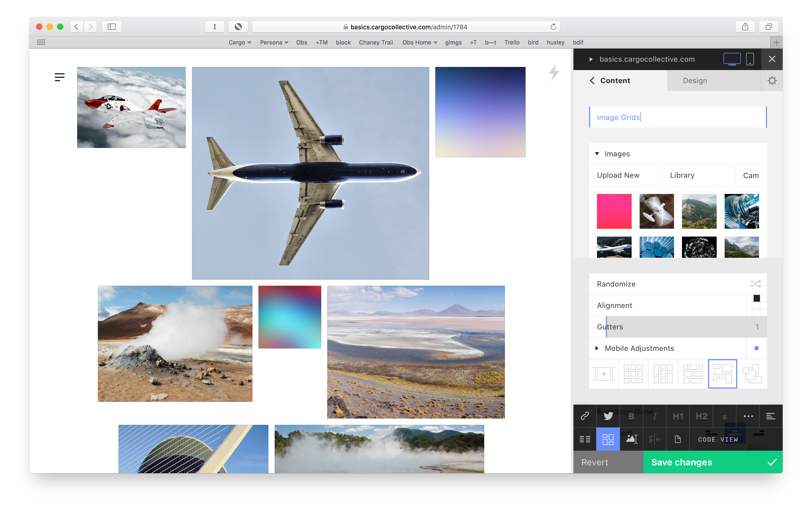Expand Mobile Adjustments section
The height and width of the screenshot is (515, 812).
click(x=597, y=348)
